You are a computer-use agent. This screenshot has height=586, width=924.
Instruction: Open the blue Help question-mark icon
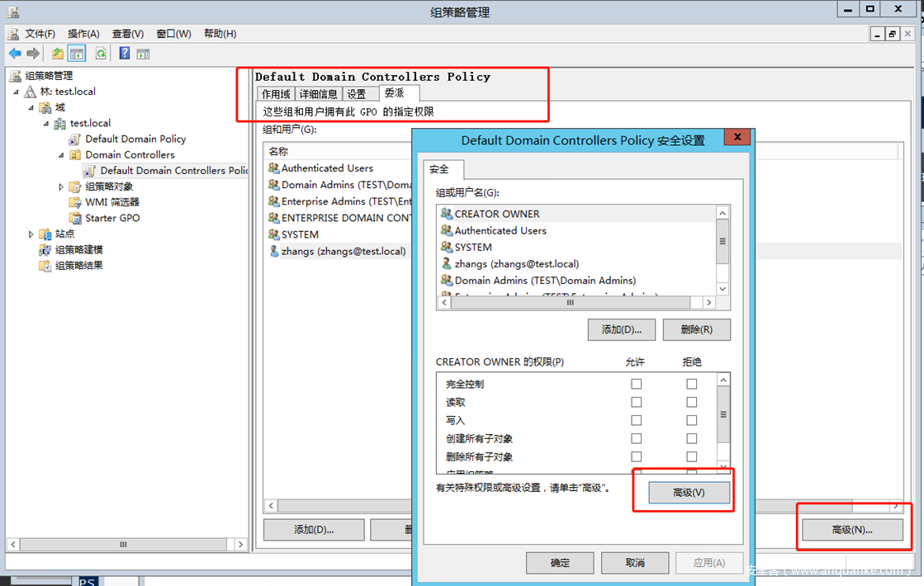[x=124, y=54]
